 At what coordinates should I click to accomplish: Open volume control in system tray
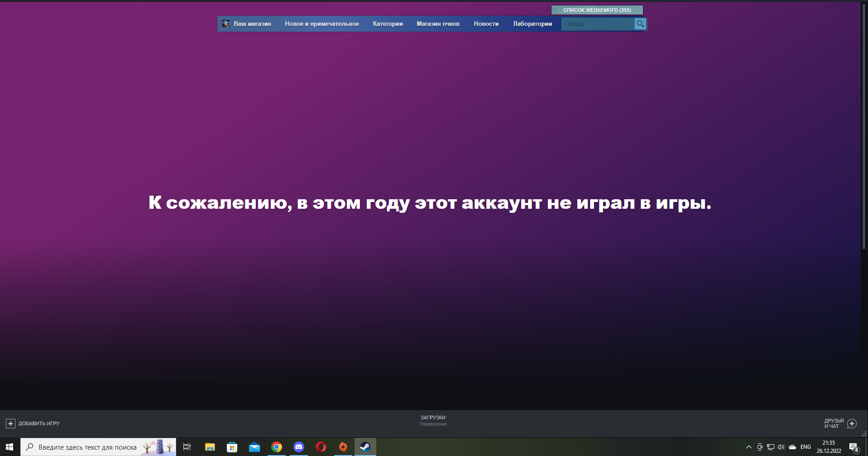[x=781, y=447]
